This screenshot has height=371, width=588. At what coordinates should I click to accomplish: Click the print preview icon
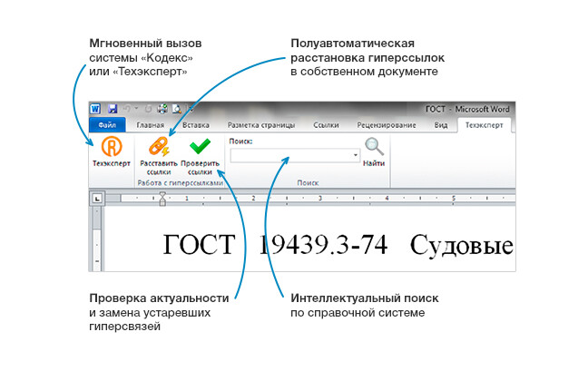pos(177,109)
